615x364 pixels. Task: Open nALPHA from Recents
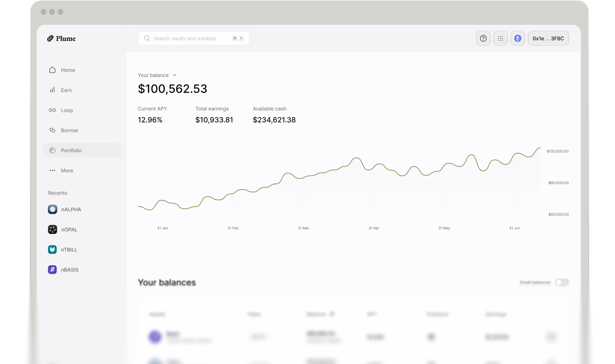65,209
